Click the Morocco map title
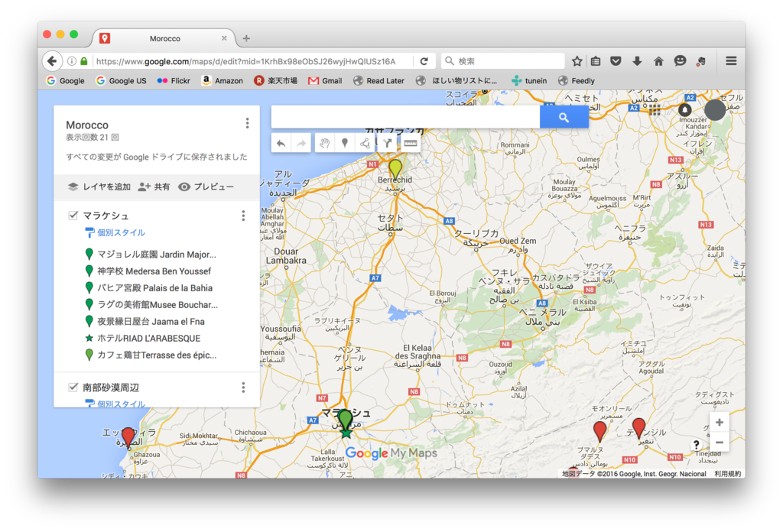 87,125
